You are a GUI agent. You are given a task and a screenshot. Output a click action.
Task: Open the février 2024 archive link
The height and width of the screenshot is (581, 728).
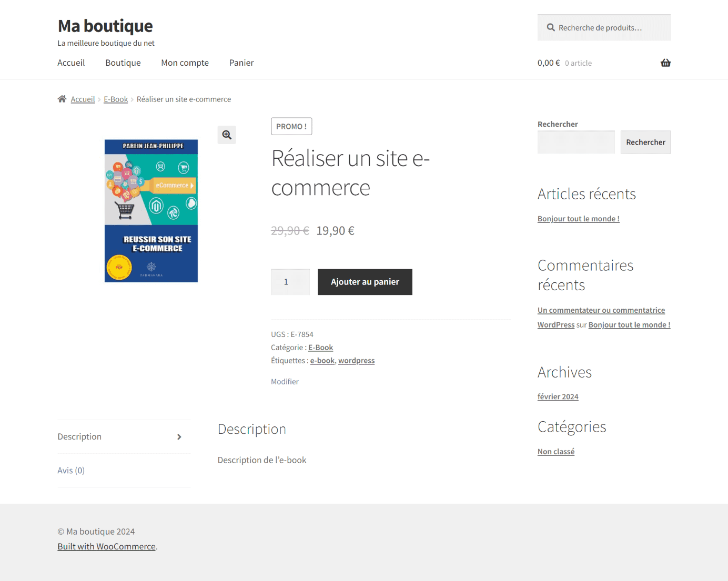[x=558, y=396]
